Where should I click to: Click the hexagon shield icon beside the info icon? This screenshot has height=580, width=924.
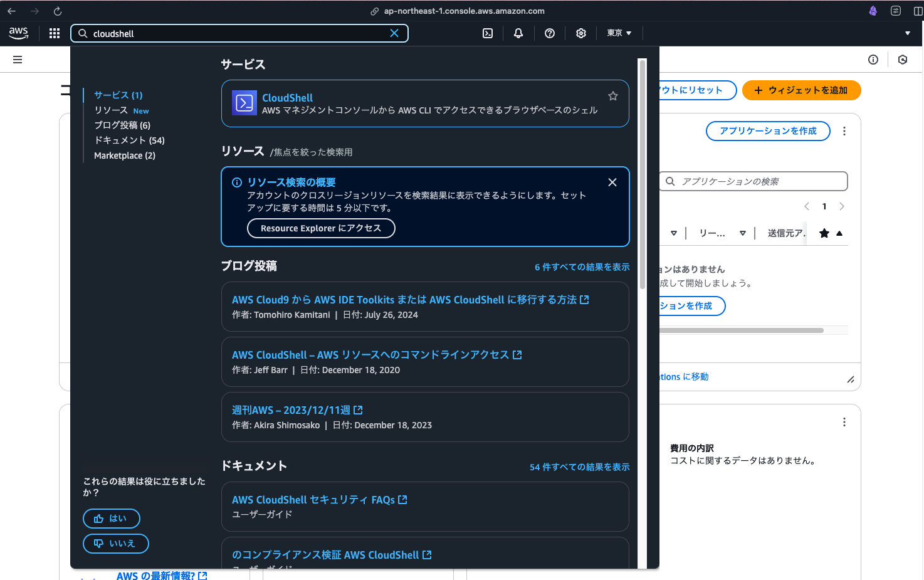tap(903, 60)
